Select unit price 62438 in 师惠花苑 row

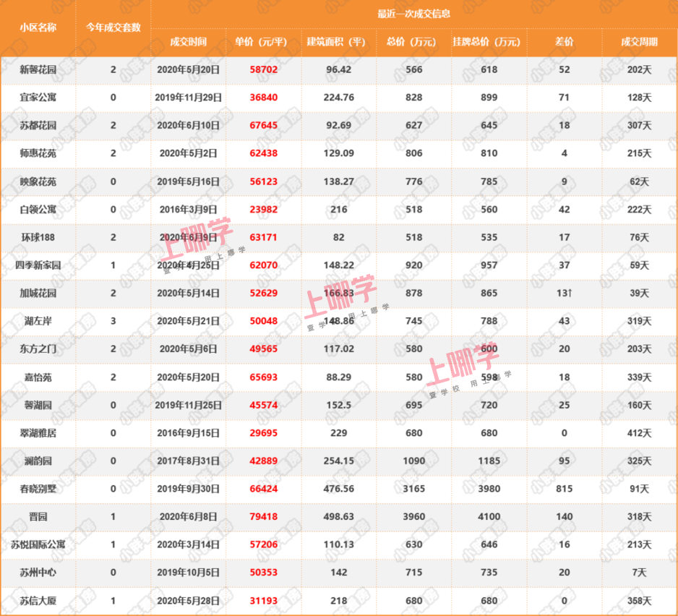263,153
